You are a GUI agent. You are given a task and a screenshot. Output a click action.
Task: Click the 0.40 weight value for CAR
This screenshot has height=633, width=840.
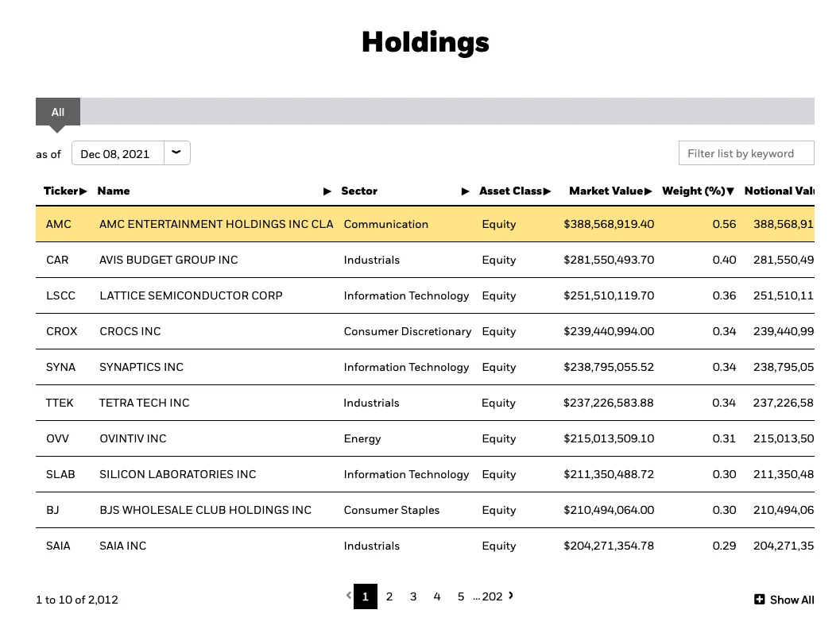724,261
